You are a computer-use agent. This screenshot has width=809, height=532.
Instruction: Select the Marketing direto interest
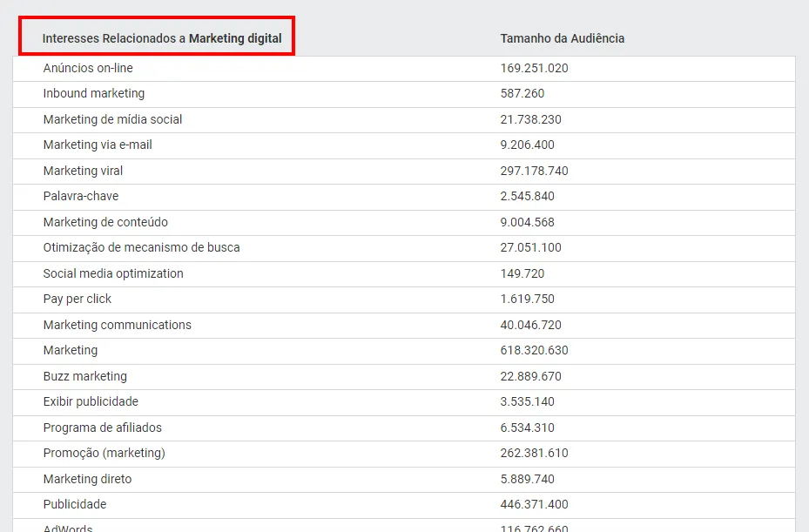coord(88,479)
